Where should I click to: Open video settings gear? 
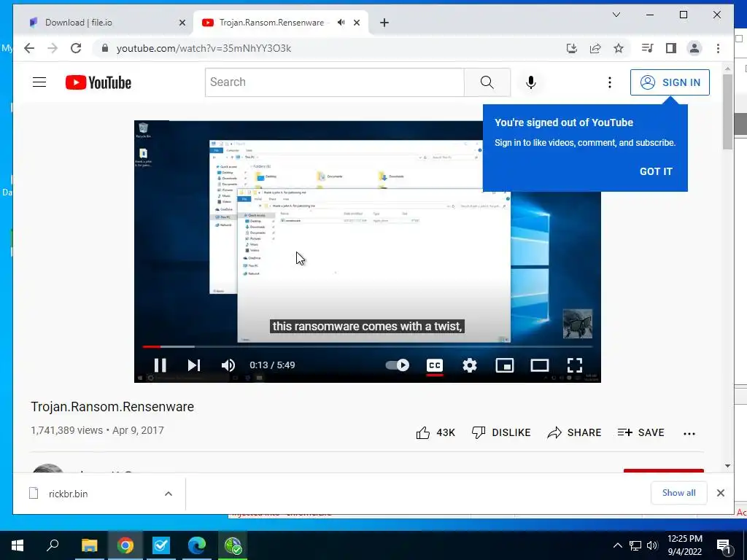click(x=470, y=365)
